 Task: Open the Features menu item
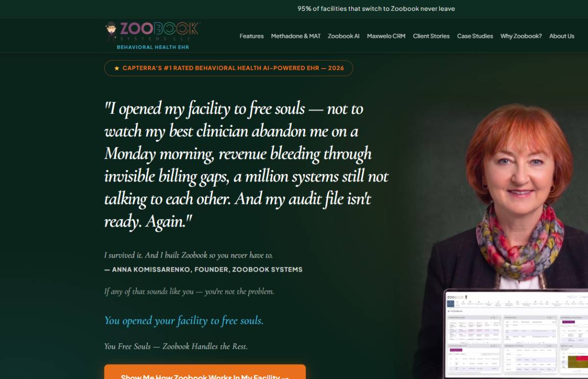click(251, 36)
